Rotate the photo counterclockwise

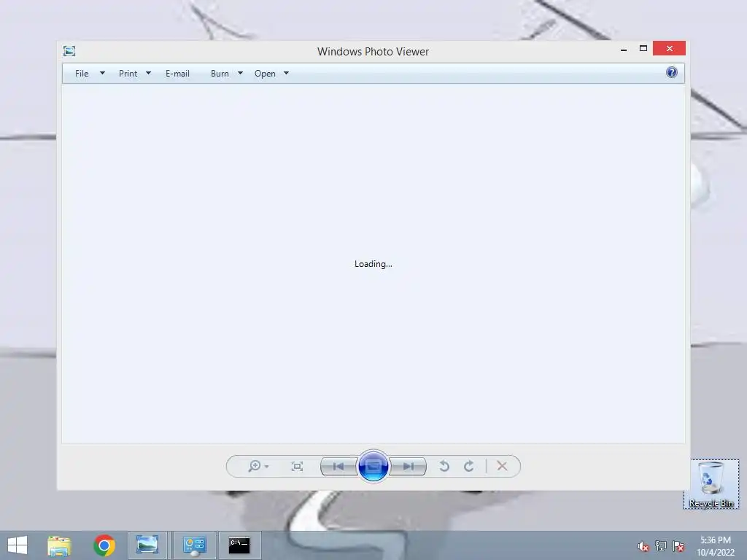click(444, 466)
